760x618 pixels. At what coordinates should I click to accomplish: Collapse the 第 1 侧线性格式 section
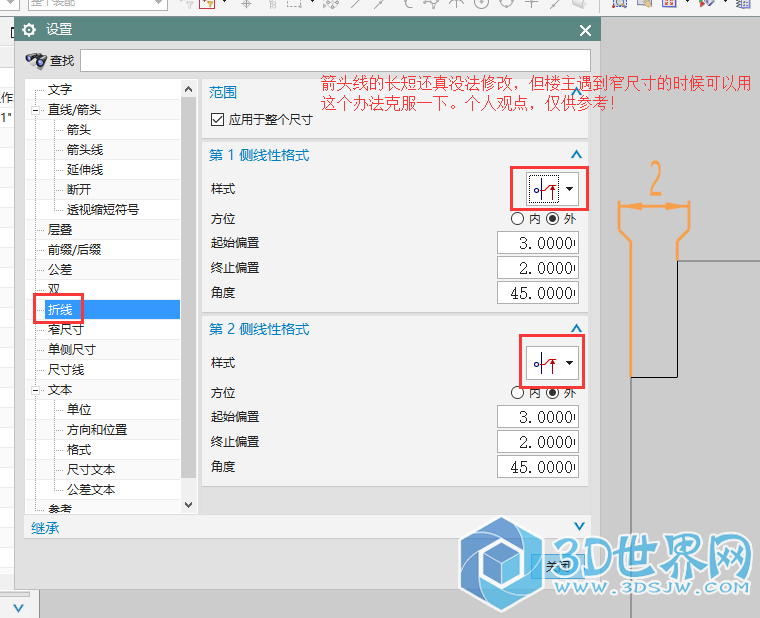[576, 155]
